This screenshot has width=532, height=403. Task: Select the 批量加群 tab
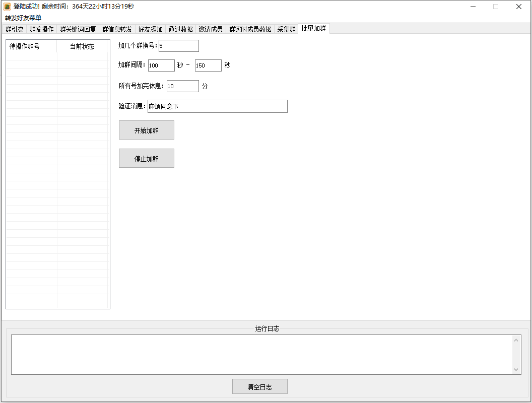(x=313, y=29)
